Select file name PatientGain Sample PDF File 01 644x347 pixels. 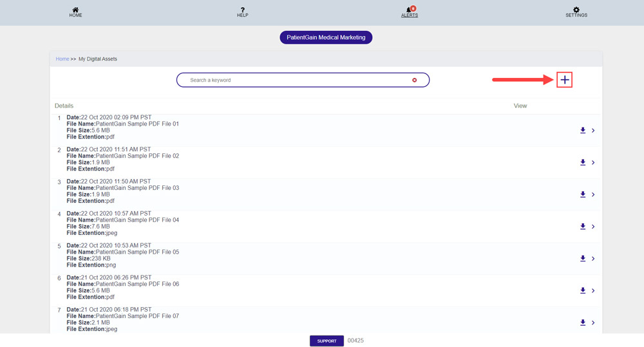pyautogui.click(x=137, y=124)
